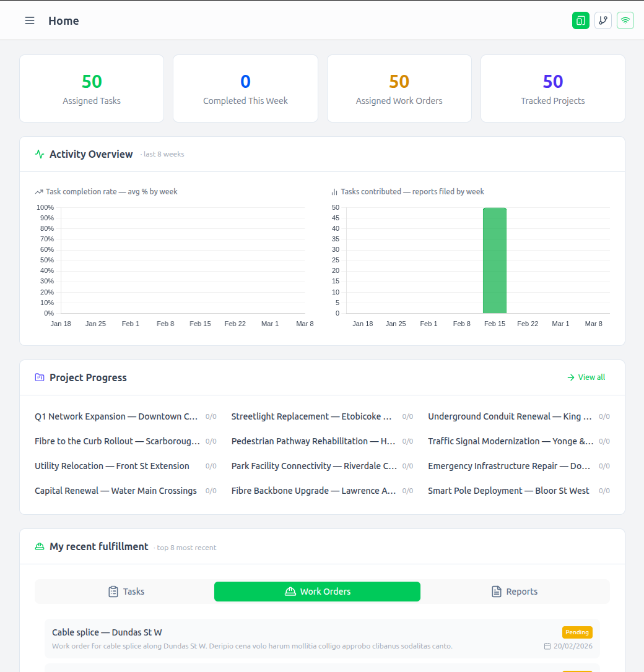Open the View all projects link
This screenshot has height=672, width=644.
585,377
